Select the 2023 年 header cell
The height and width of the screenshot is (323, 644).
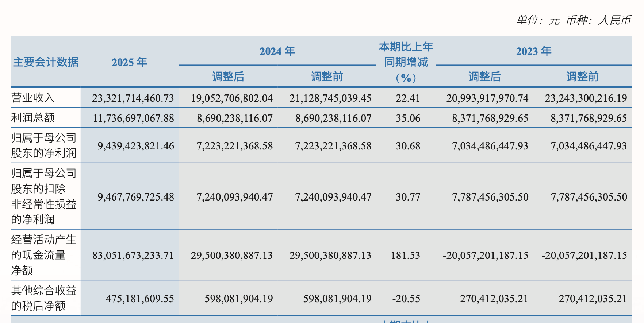coord(534,51)
